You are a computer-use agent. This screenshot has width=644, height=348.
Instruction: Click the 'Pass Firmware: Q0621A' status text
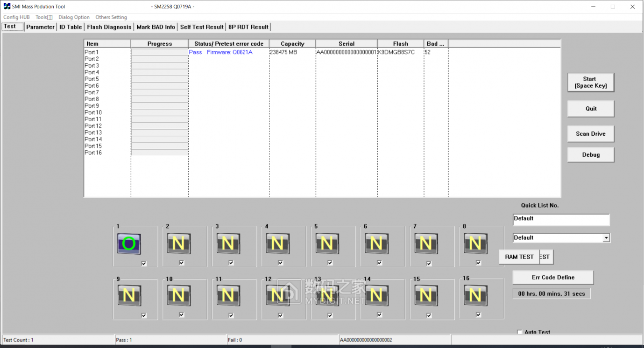point(220,52)
